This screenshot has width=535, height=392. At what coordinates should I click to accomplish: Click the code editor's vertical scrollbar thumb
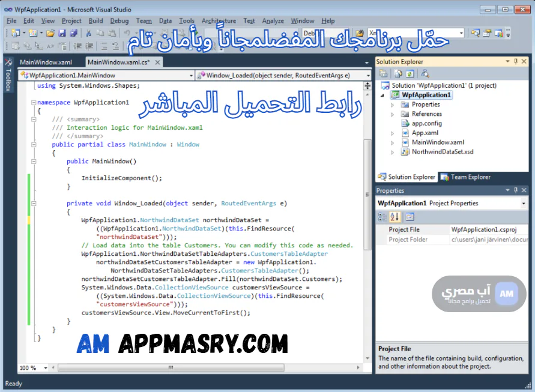pyautogui.click(x=367, y=194)
